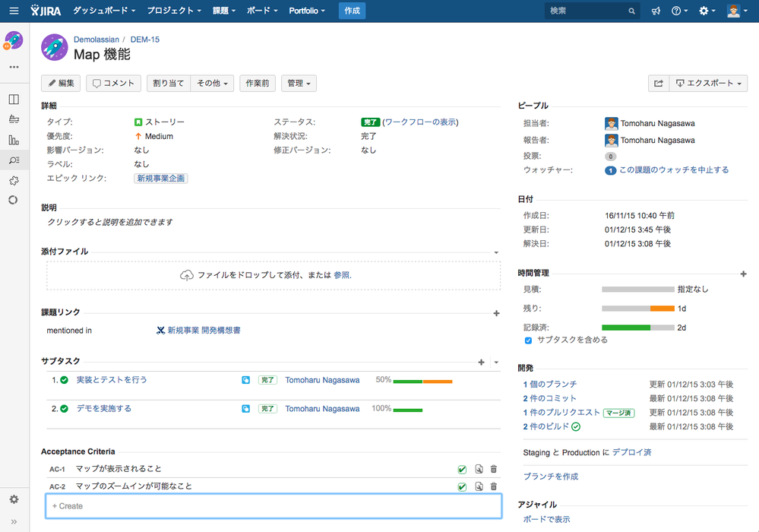Viewport: 759px width, 532px height.
Task: Open the Portfolio menu
Action: (307, 11)
